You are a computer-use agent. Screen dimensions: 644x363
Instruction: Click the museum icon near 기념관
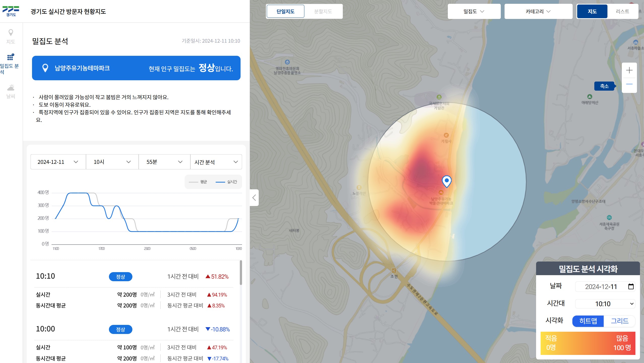point(439,97)
